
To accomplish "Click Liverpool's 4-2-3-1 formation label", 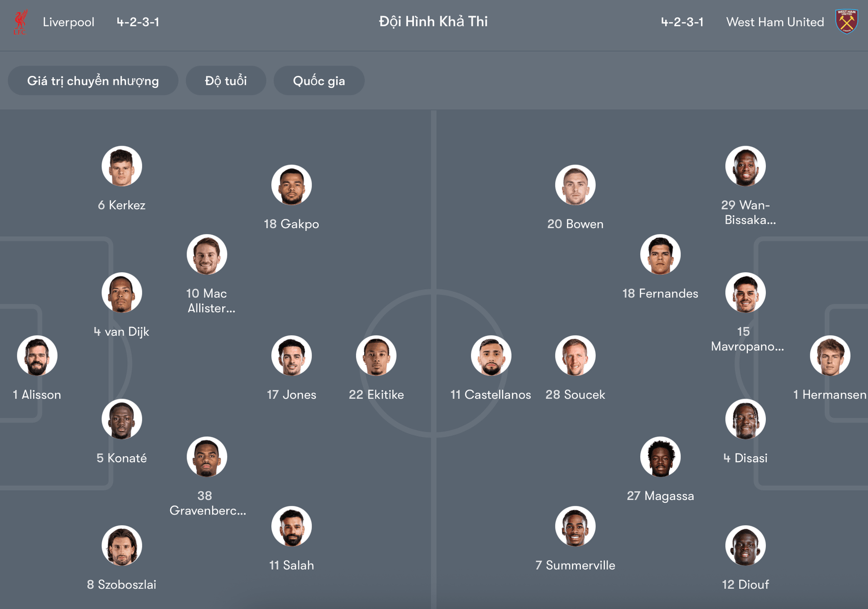I will [137, 21].
